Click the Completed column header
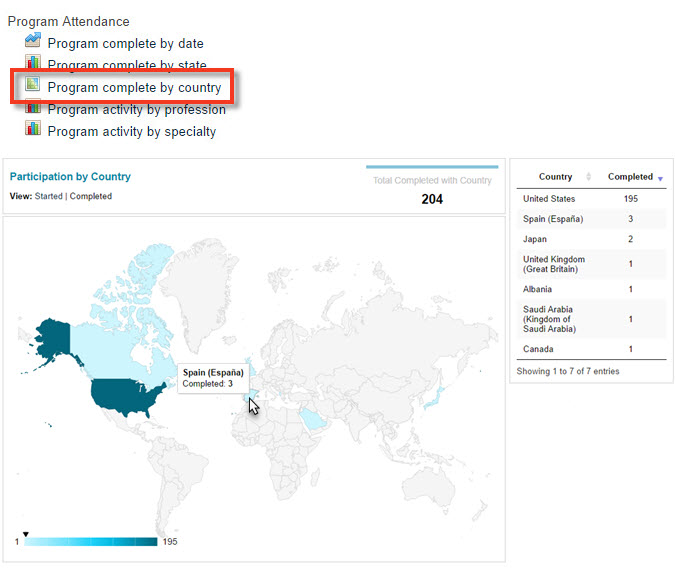The image size is (675, 575). click(630, 176)
